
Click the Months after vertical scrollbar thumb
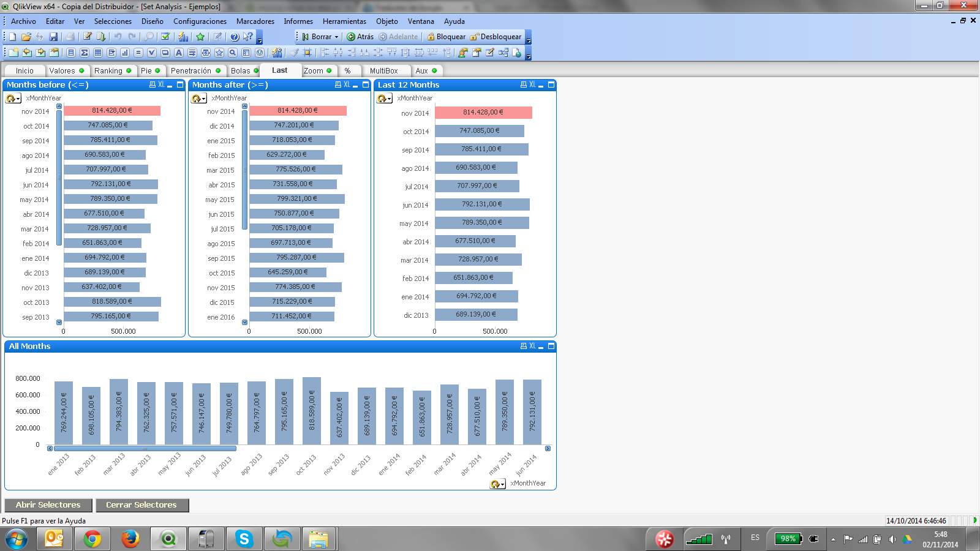pos(245,170)
